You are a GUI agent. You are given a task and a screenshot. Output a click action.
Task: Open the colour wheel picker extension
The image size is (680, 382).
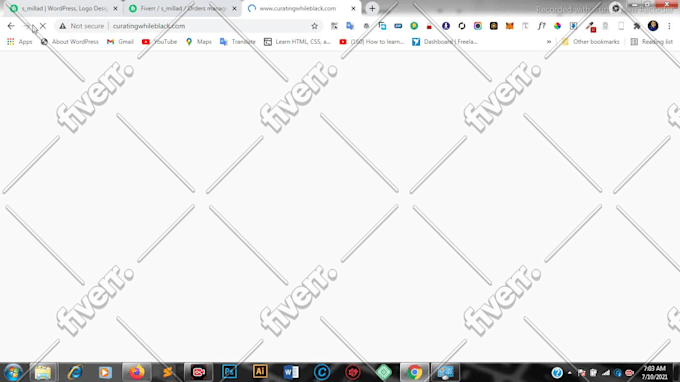tap(557, 26)
